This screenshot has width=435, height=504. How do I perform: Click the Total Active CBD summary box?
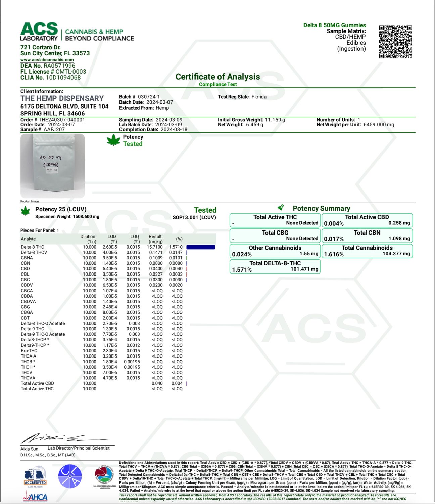[367, 220]
